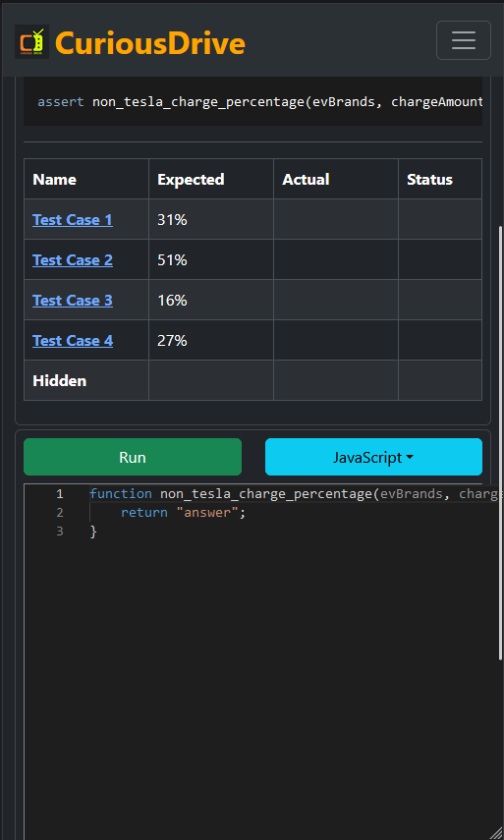Open the Test Case 3 link
The height and width of the screenshot is (840, 504).
[x=73, y=300]
